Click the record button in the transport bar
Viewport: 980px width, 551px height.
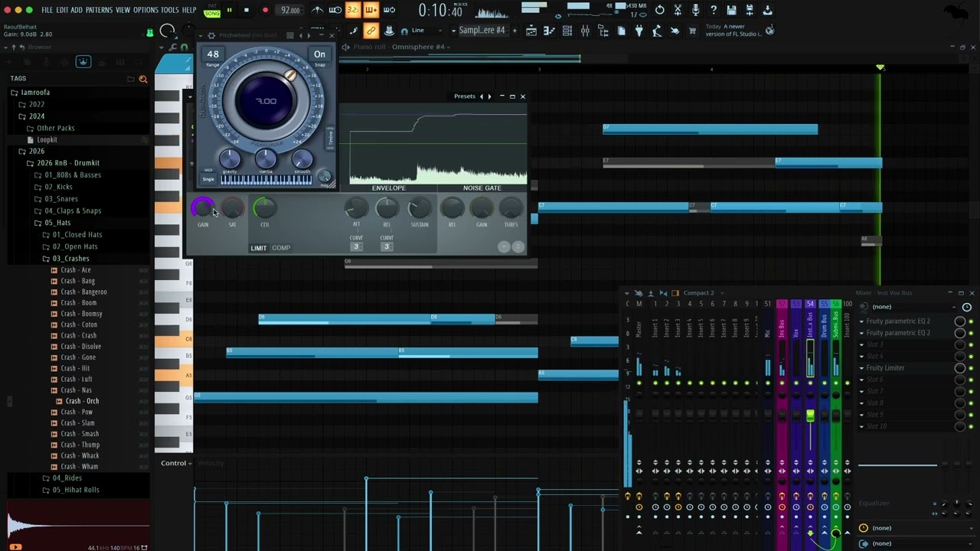tap(265, 10)
